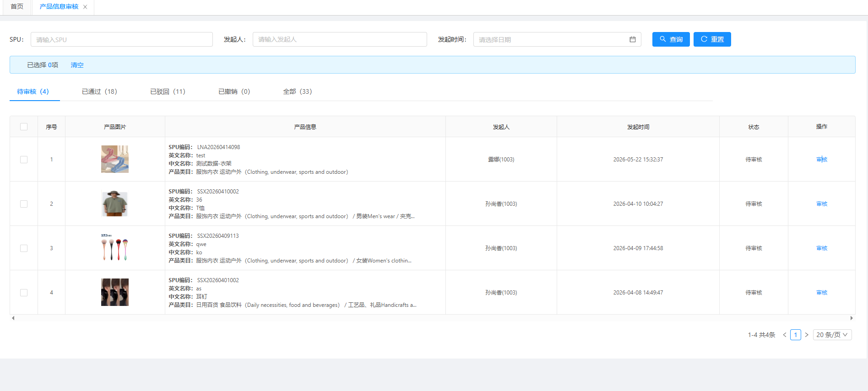Toggle the select-all checkbox in table header
868x391 pixels.
point(24,127)
